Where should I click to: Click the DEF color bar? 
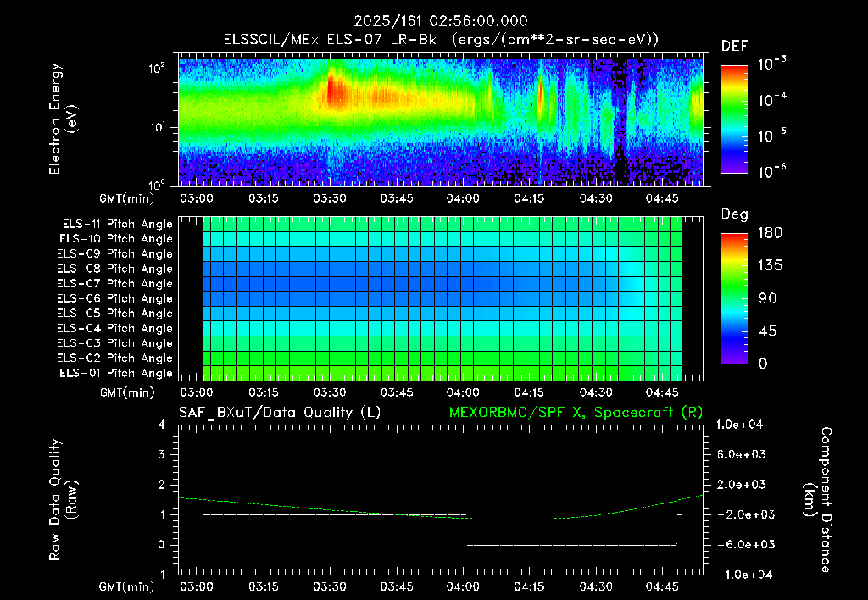click(734, 119)
